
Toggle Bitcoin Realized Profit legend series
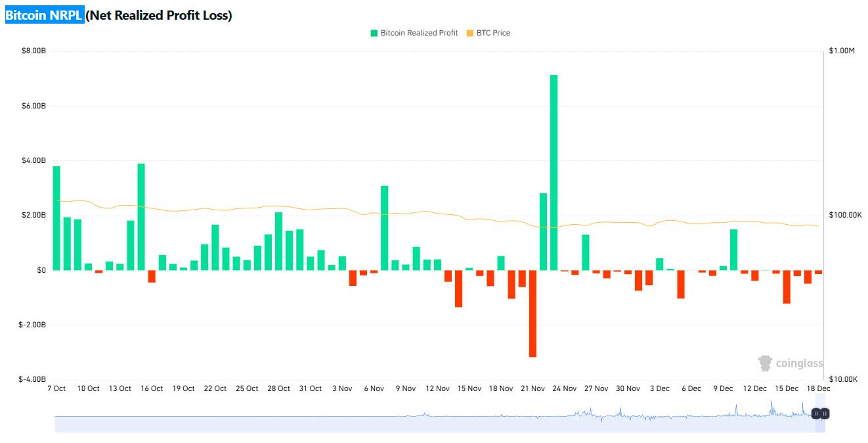418,33
